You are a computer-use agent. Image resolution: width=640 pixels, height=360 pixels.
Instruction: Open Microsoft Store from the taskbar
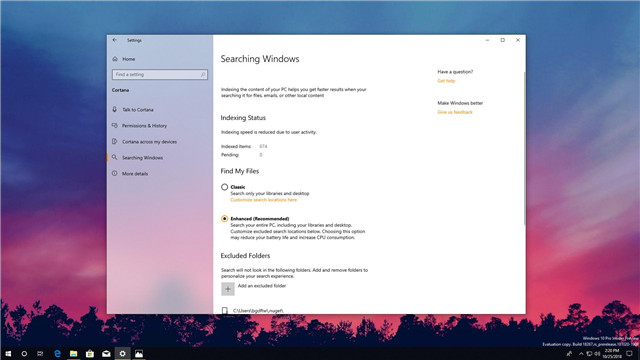tap(90, 353)
